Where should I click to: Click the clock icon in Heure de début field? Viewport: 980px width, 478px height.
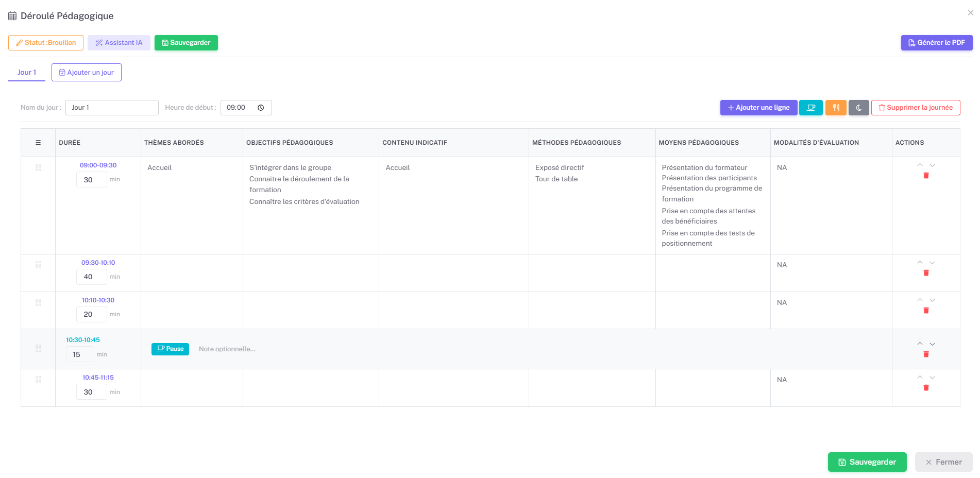click(261, 107)
